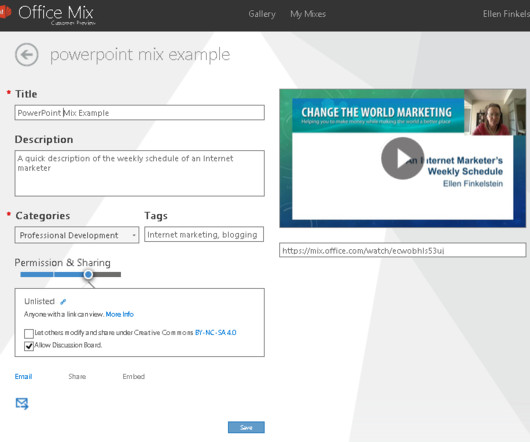Switch to the Share tab
530x442 pixels.
click(x=77, y=376)
